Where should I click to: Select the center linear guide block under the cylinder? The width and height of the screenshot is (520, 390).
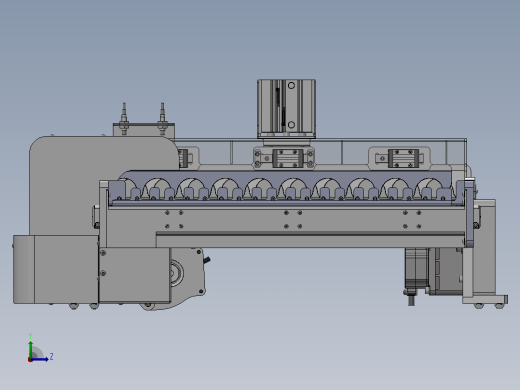click(x=288, y=158)
